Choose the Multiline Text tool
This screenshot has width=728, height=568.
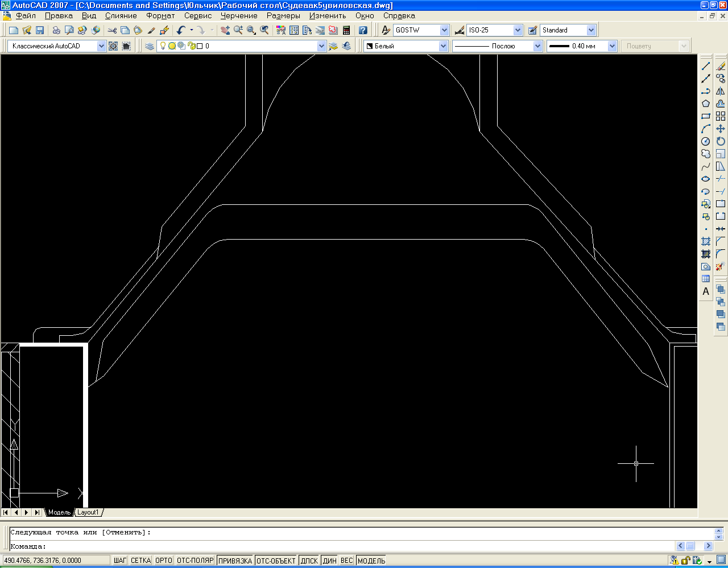point(706,291)
